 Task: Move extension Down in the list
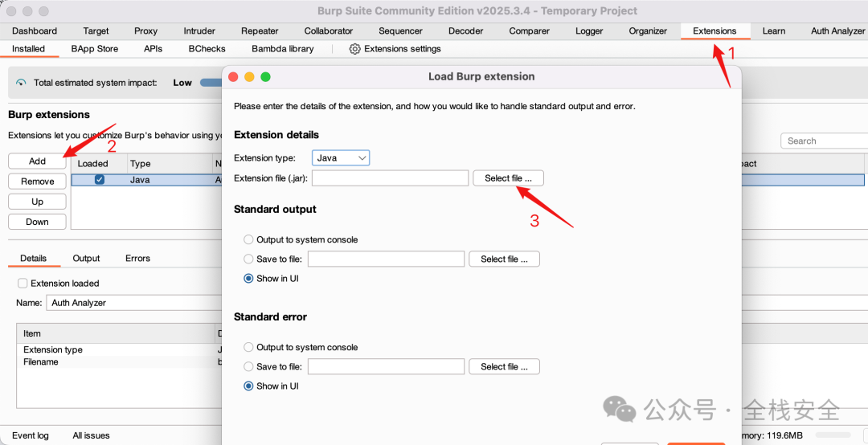37,222
